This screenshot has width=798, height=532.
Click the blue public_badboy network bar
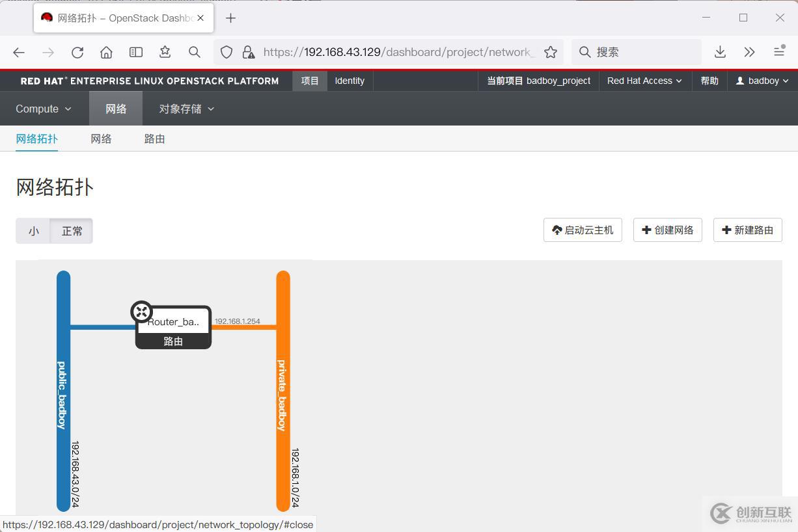point(63,391)
